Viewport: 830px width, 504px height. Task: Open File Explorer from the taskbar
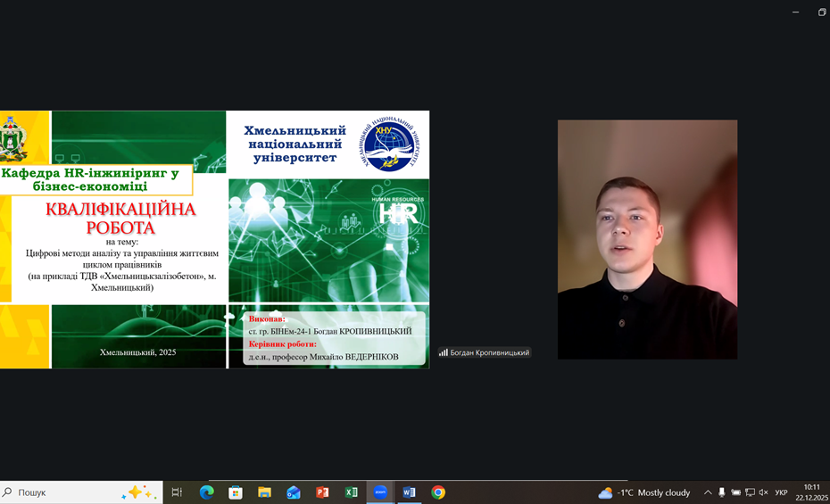pyautogui.click(x=264, y=492)
